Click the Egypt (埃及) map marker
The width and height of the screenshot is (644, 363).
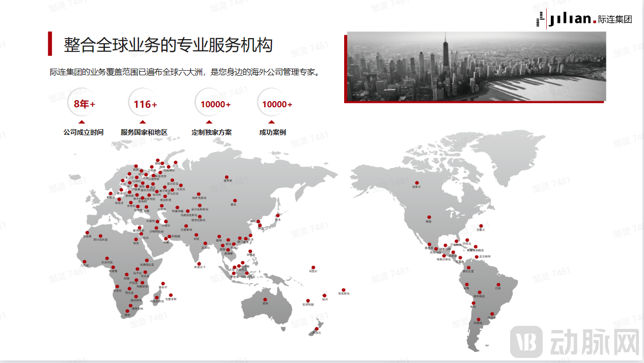point(136,239)
